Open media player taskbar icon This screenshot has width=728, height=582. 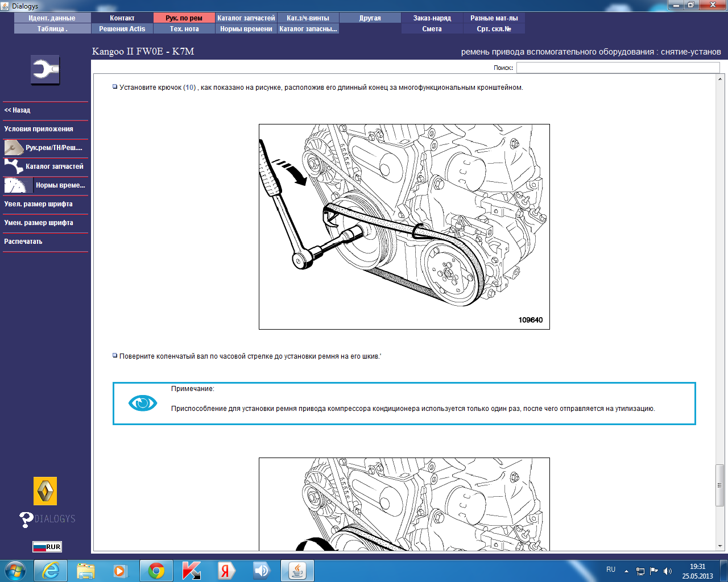coord(120,571)
